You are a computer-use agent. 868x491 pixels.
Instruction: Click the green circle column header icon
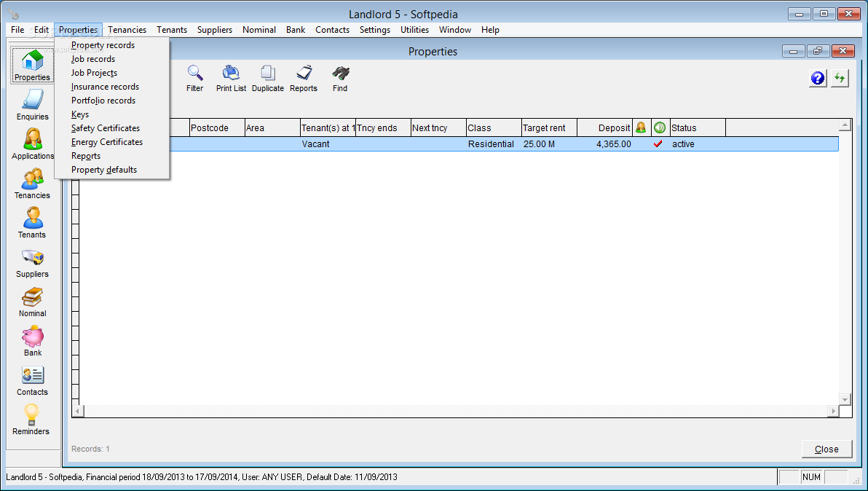tap(660, 127)
